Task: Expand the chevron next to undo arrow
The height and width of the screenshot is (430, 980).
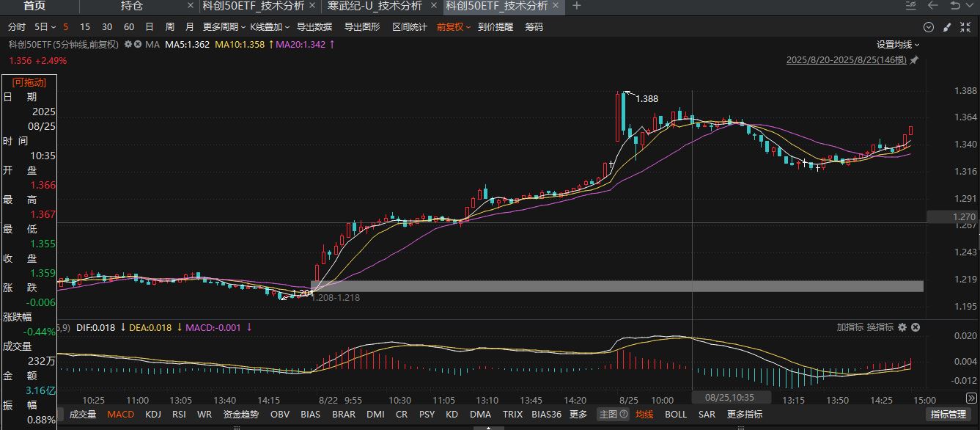Action: [x=971, y=6]
